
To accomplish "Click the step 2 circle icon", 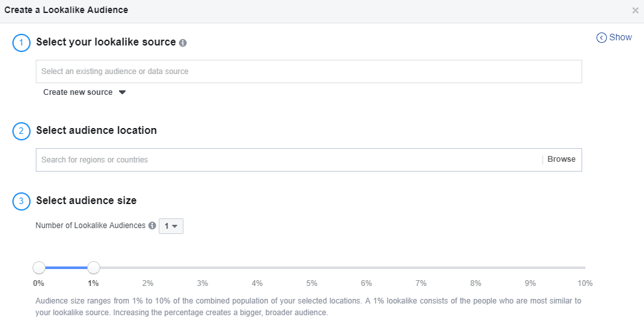I will click(21, 131).
